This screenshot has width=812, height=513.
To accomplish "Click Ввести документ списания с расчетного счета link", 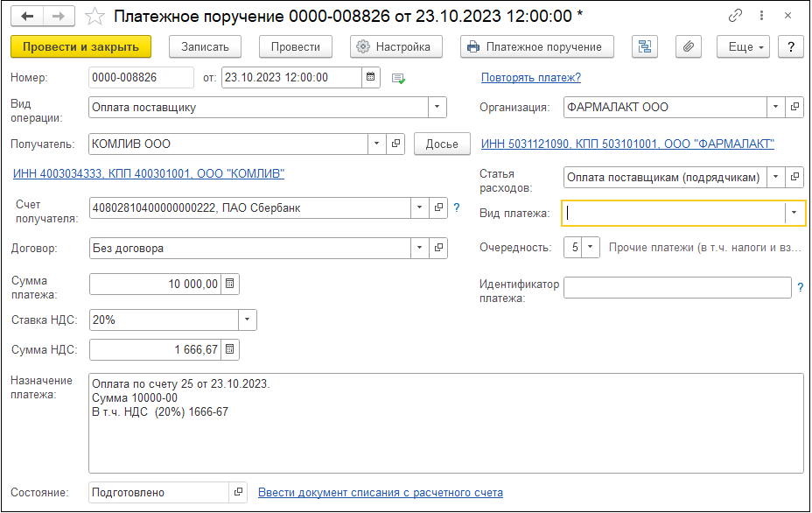I will (380, 493).
